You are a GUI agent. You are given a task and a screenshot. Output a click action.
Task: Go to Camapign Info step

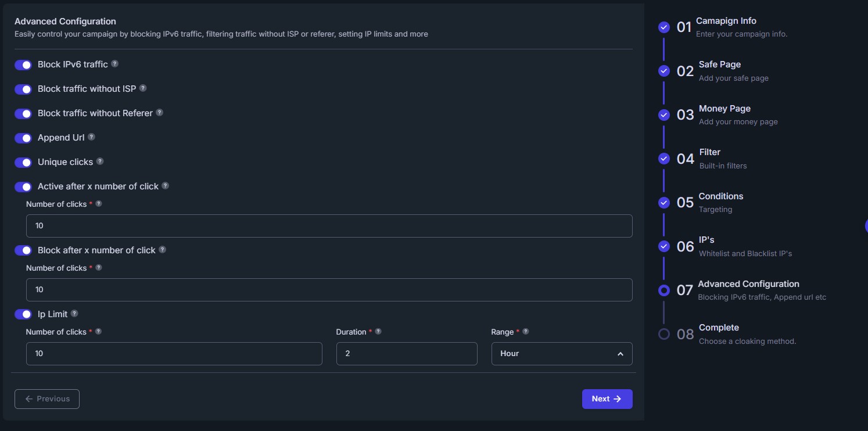point(726,21)
